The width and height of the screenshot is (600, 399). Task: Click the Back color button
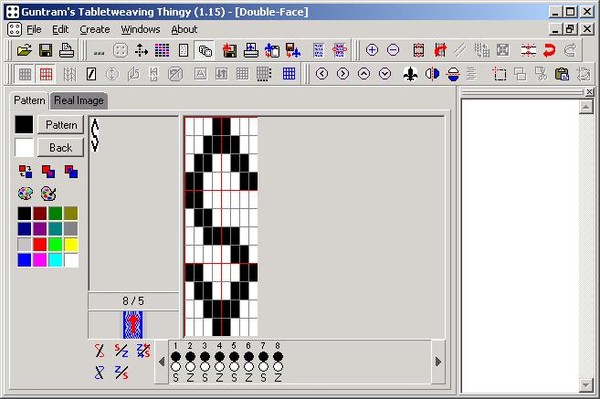60,148
